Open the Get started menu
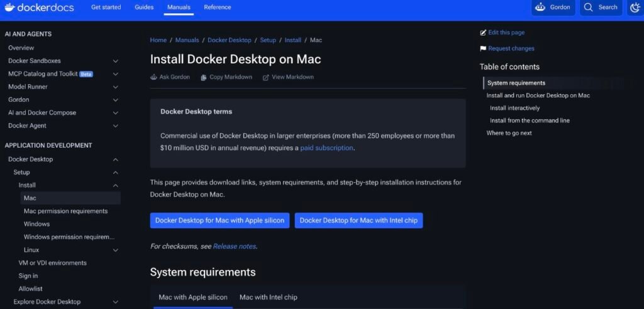The width and height of the screenshot is (644, 309). coord(106,7)
